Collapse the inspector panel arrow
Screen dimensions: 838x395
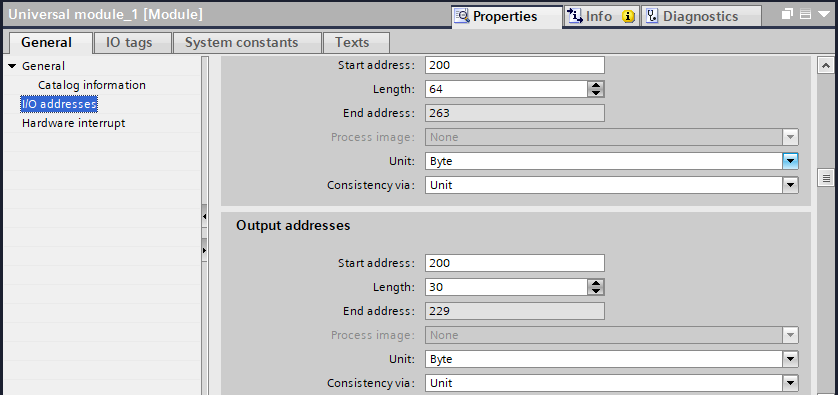[825, 14]
